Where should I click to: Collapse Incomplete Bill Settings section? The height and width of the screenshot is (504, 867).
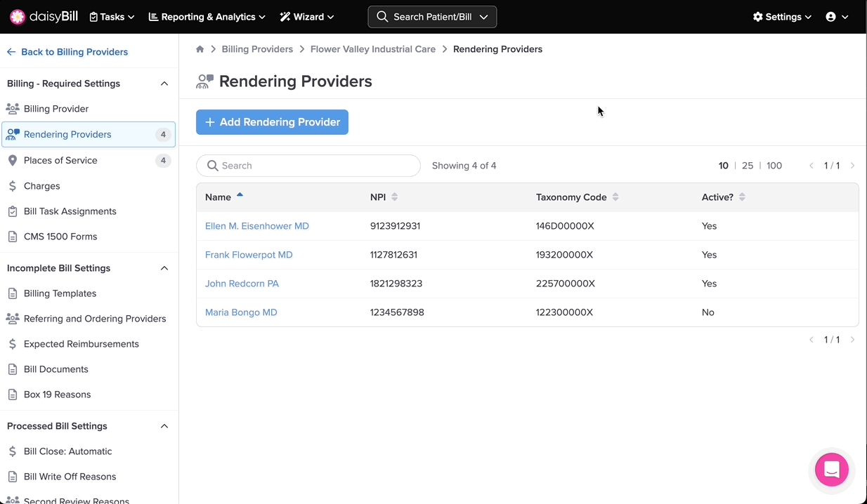[164, 268]
